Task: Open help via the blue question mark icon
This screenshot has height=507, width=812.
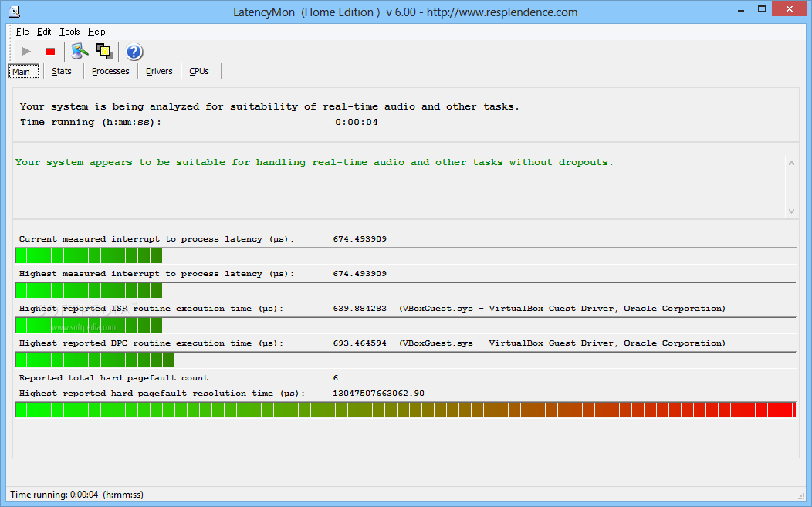Action: click(x=134, y=52)
